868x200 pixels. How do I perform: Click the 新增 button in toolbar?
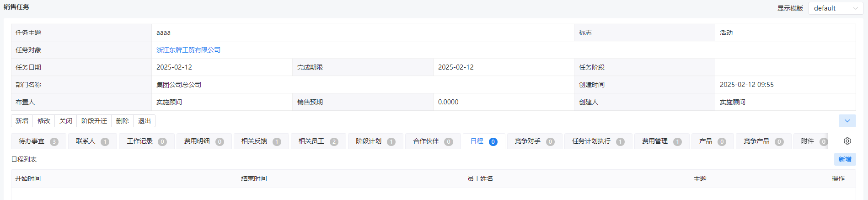[x=22, y=121]
